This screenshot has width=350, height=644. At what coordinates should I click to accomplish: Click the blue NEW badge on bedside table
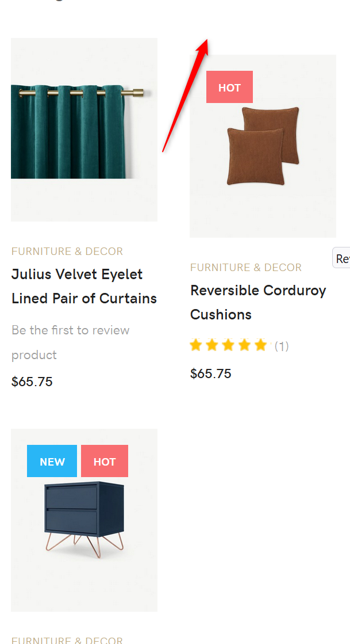click(52, 462)
